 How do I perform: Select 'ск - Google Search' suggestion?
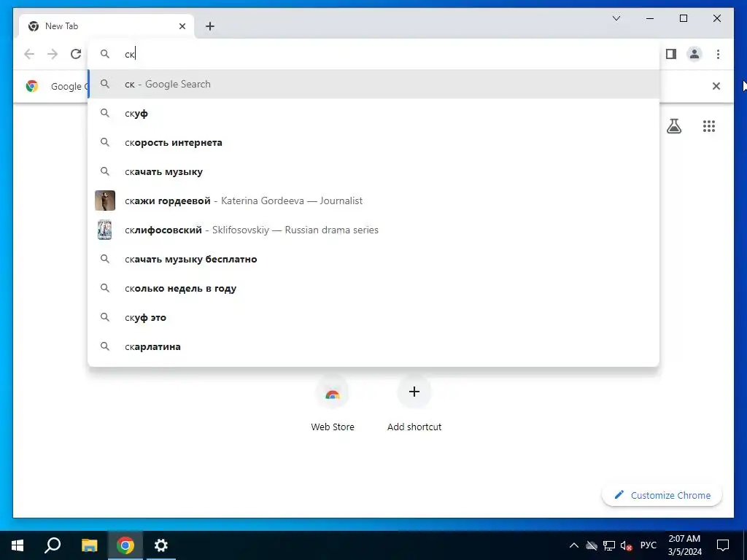(x=374, y=85)
